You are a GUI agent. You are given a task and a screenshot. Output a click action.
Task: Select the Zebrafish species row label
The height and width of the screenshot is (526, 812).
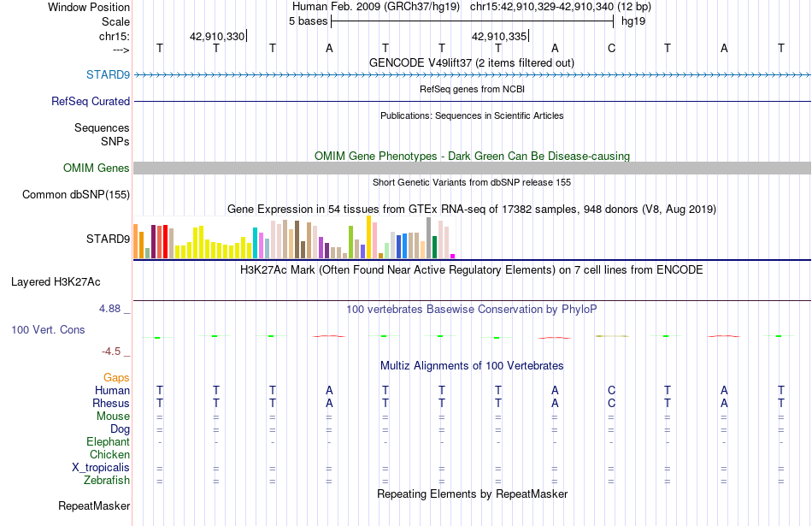point(107,481)
